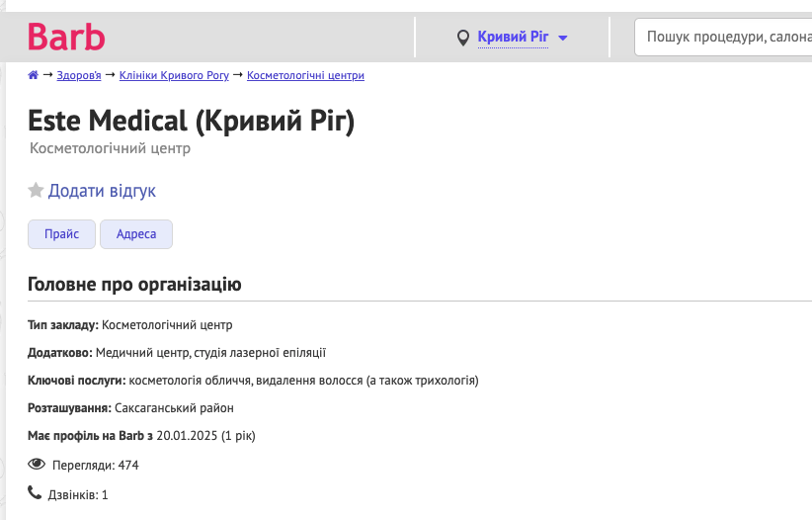Viewport: 812px width, 520px height.
Task: Click the star icon beside Додати відгук
Action: (36, 191)
